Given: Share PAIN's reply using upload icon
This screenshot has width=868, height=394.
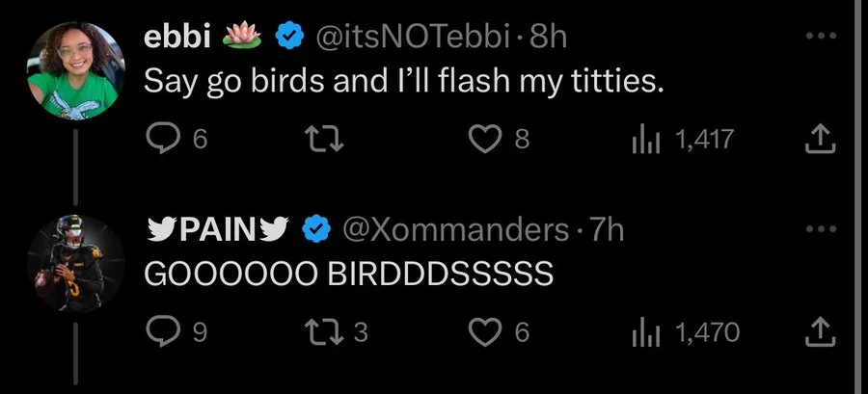Looking at the screenshot, I should tap(820, 332).
